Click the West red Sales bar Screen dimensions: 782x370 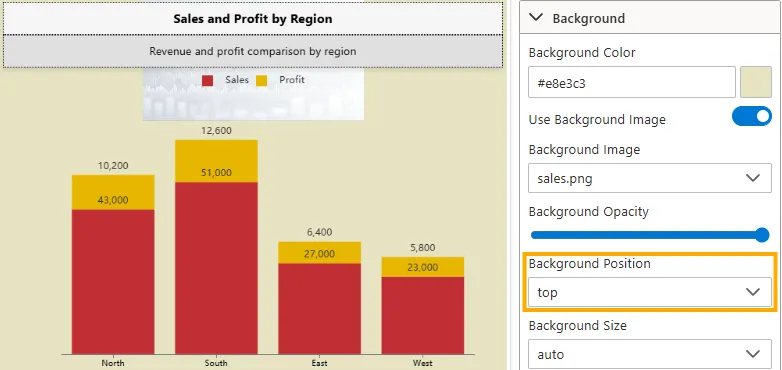pyautogui.click(x=423, y=316)
